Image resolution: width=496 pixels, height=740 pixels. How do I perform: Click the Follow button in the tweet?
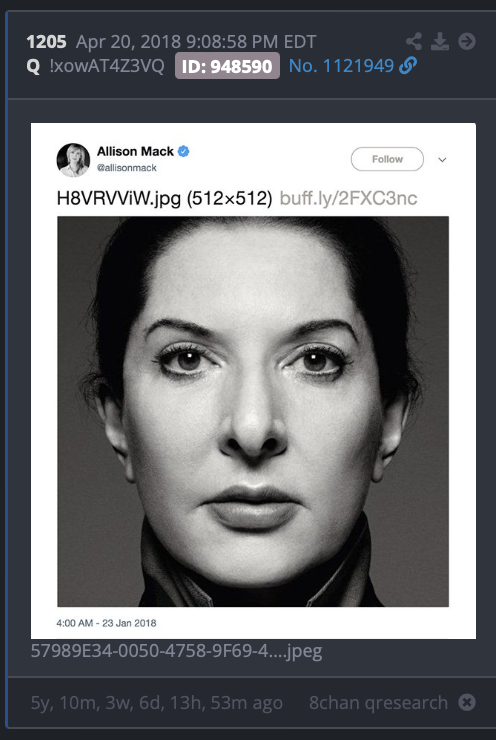tap(387, 159)
